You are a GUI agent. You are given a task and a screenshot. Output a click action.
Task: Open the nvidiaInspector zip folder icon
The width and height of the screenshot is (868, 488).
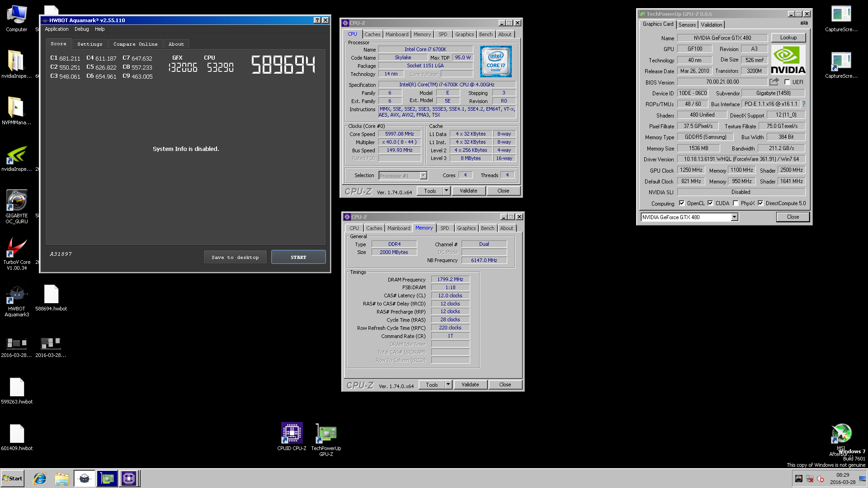coord(17,64)
